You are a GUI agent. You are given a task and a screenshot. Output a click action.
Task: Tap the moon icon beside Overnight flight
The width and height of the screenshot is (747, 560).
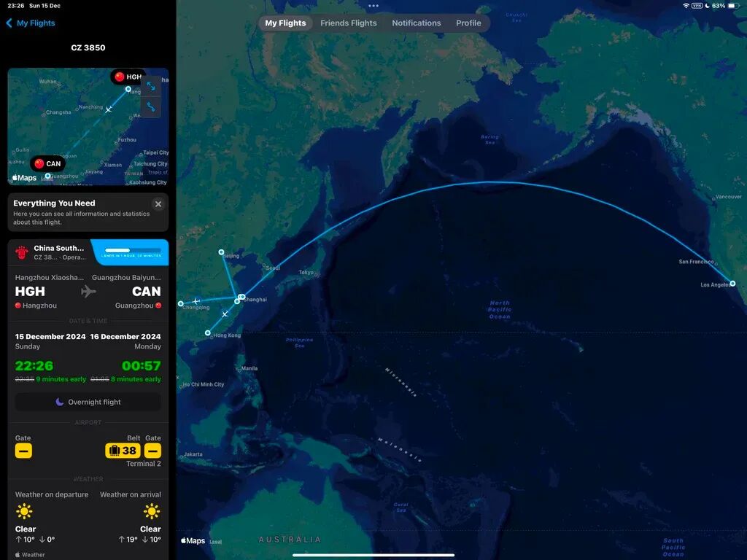pyautogui.click(x=60, y=402)
